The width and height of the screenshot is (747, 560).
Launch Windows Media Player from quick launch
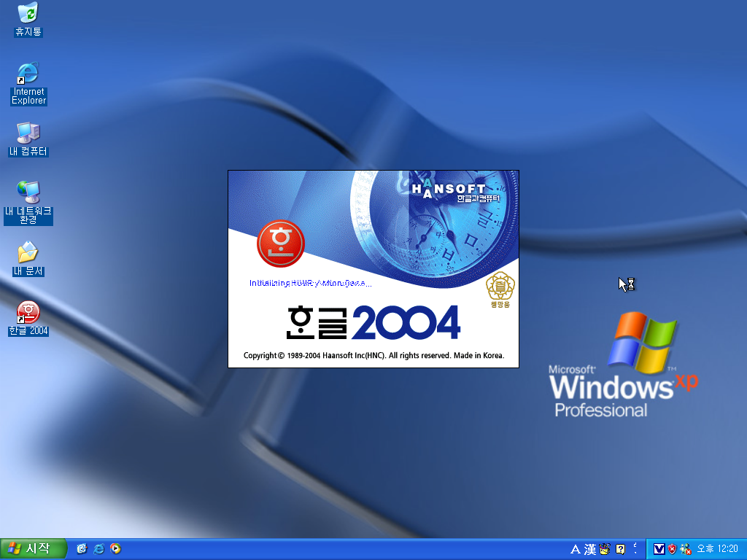point(116,549)
